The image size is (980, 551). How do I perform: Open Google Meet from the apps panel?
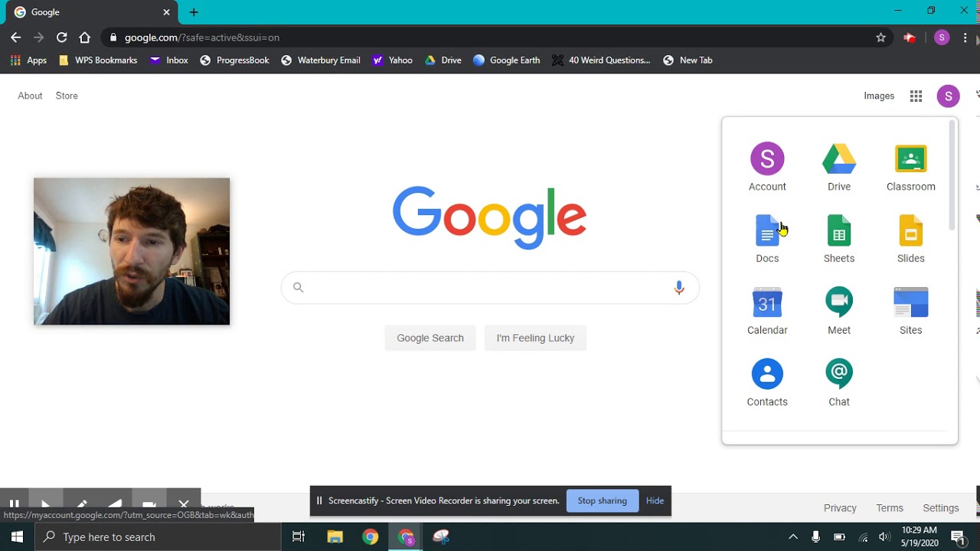pos(839,311)
